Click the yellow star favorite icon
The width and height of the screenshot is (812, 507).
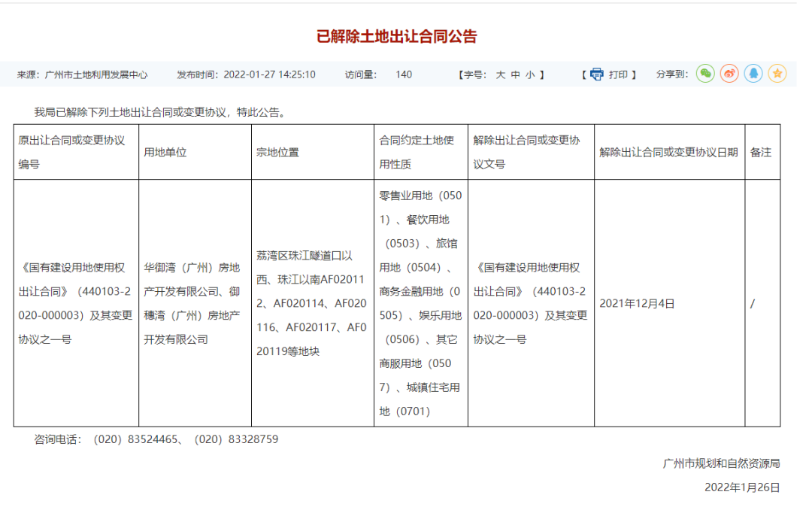[x=777, y=74]
